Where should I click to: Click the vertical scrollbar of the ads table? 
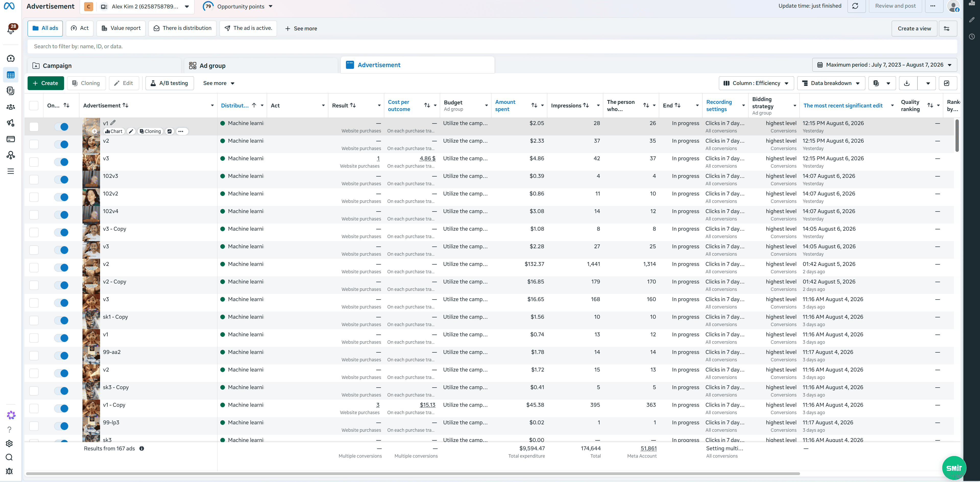[957, 136]
